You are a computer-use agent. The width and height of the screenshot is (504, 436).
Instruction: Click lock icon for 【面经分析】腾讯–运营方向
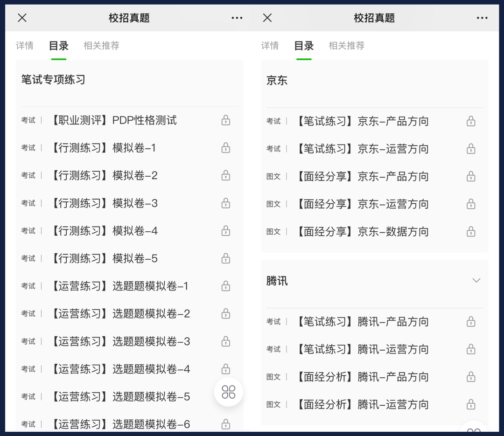coord(471,404)
